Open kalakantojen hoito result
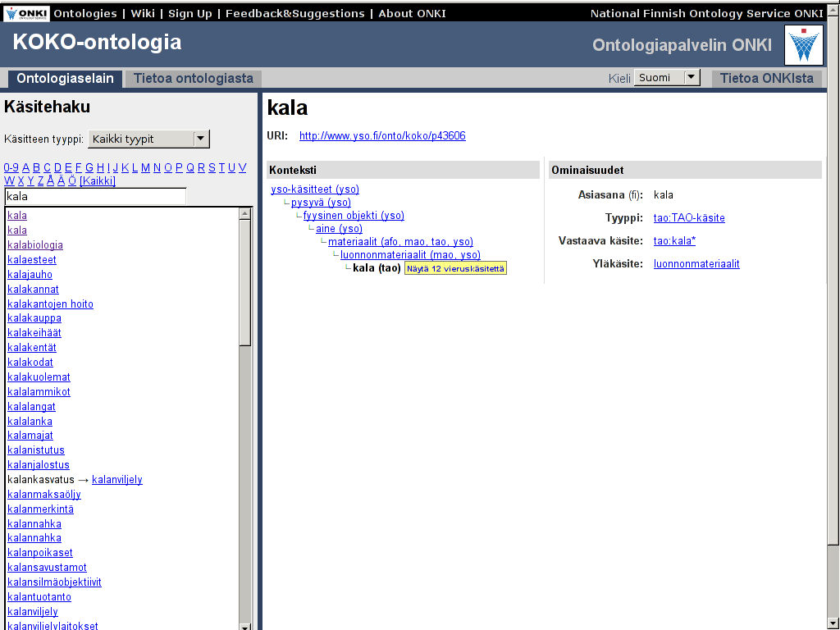This screenshot has height=630, width=840. coord(50,304)
